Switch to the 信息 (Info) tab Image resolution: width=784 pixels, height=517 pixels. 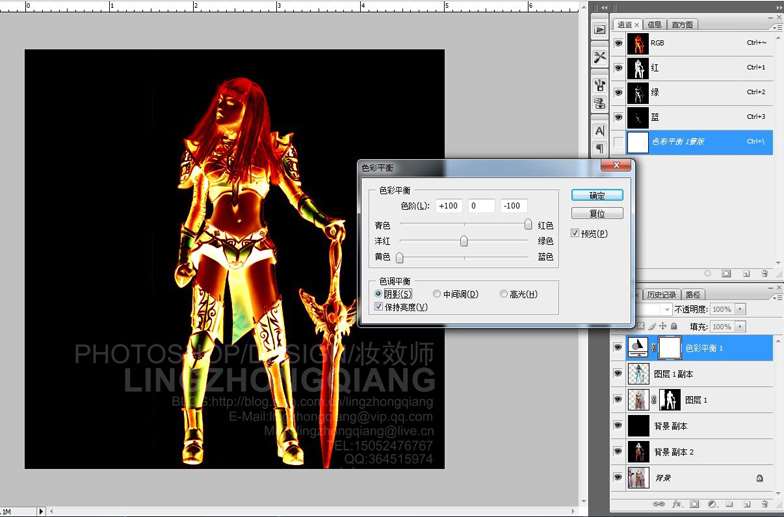coord(655,25)
